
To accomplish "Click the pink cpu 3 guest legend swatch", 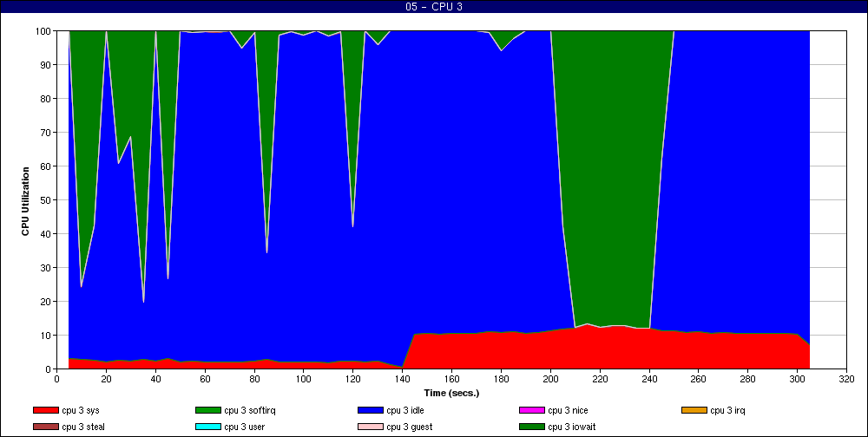I will tap(371, 427).
